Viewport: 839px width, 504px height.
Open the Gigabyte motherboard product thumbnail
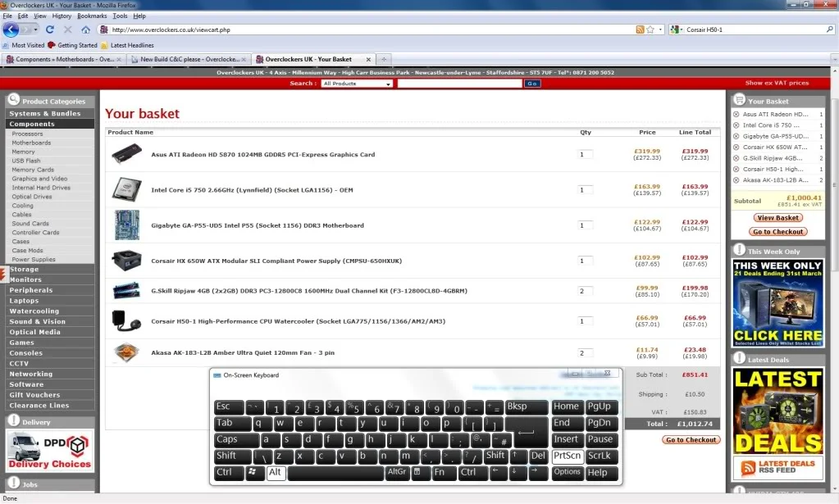(127, 225)
